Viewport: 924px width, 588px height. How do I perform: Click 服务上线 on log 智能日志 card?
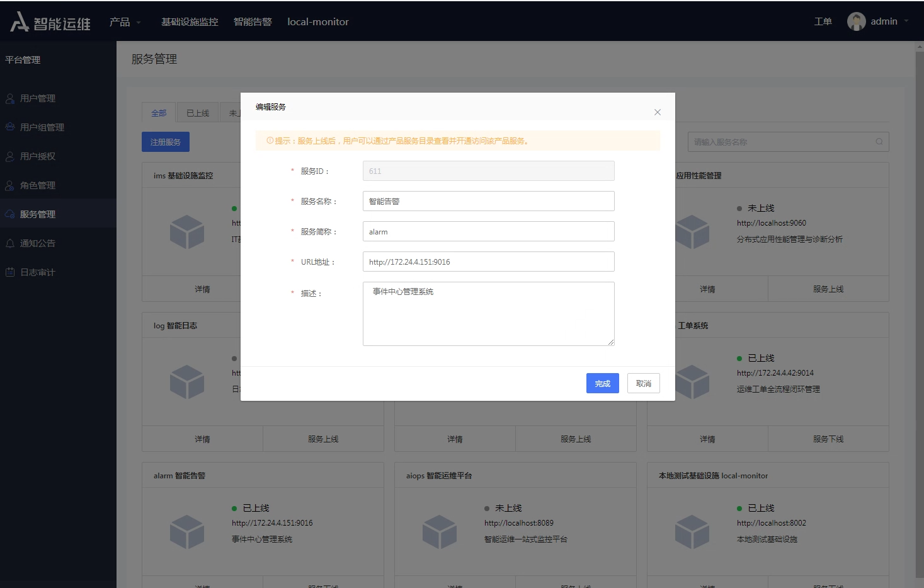pyautogui.click(x=323, y=439)
